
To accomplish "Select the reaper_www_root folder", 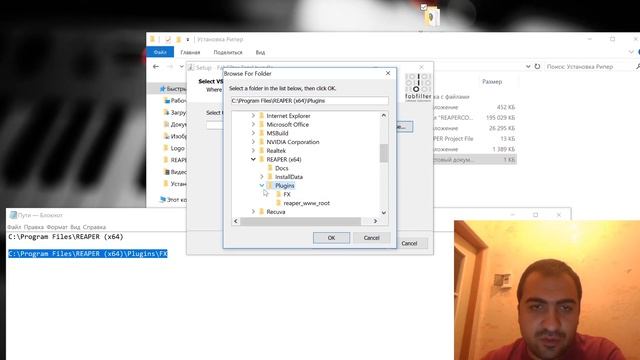I will (x=307, y=203).
